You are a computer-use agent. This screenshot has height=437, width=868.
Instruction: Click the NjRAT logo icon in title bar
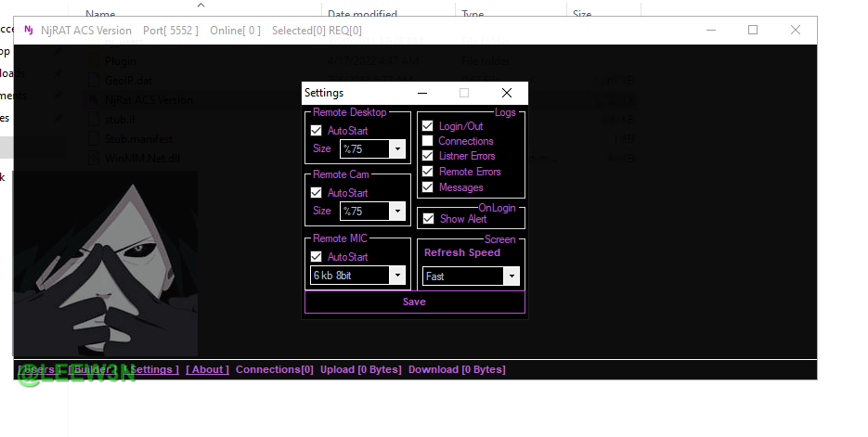pyautogui.click(x=27, y=31)
